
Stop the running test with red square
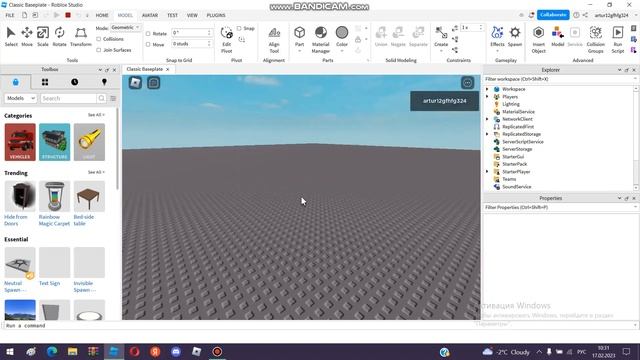point(68,15)
